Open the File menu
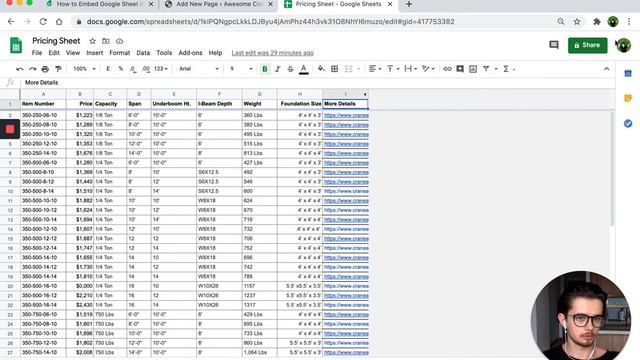Image resolution: width=640 pixels, height=360 pixels. tap(37, 53)
